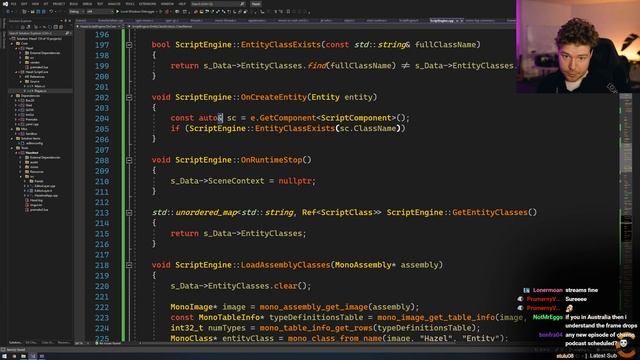Click the No issues found indicator
The height and width of the screenshot is (360, 640).
108,343
